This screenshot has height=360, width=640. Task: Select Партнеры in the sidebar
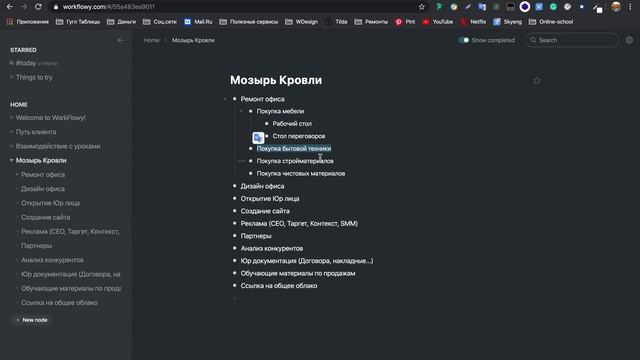click(x=37, y=246)
